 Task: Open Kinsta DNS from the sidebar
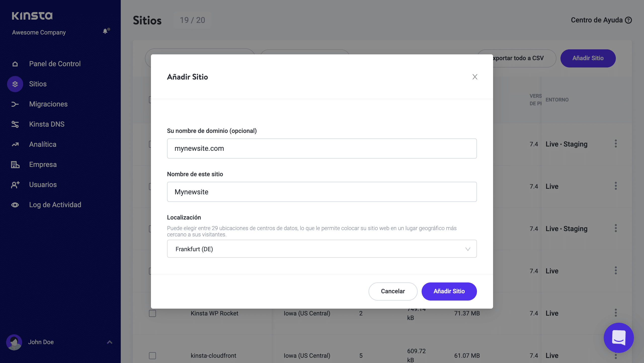[47, 124]
